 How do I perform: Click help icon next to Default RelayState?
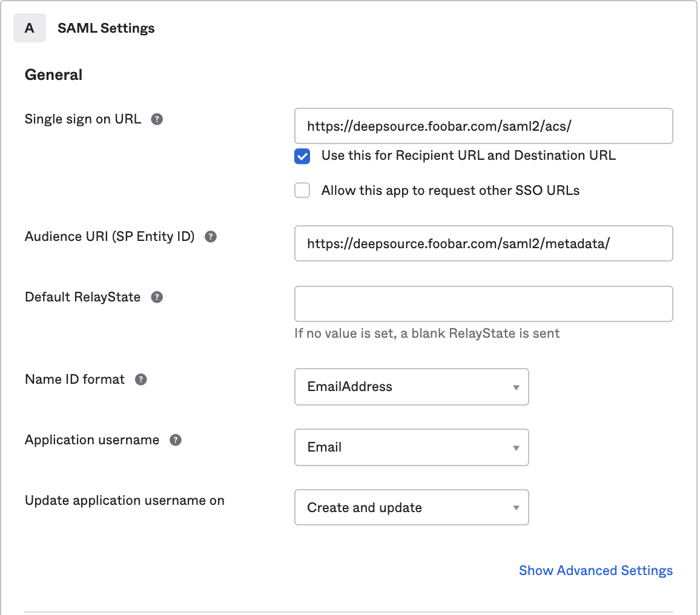point(157,297)
